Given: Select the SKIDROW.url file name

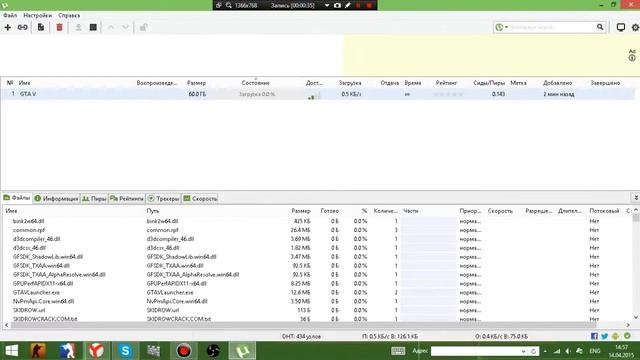Looking at the screenshot, I should (29, 310).
